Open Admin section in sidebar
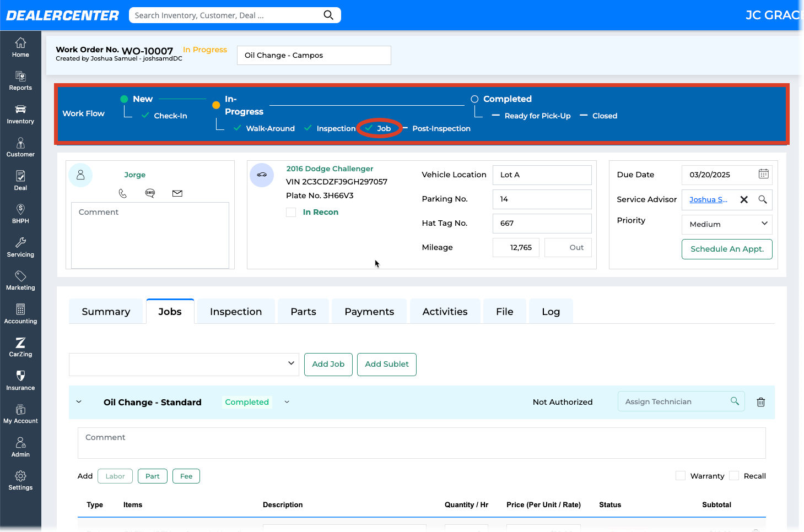The width and height of the screenshot is (804, 532). pyautogui.click(x=20, y=447)
